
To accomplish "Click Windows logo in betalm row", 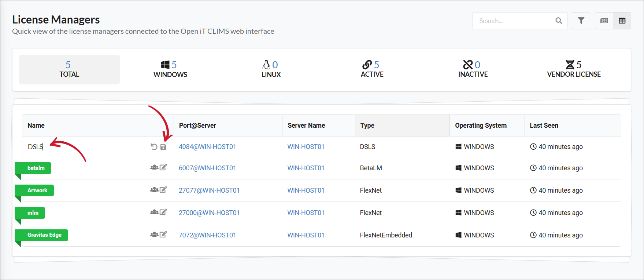I will coord(458,168).
